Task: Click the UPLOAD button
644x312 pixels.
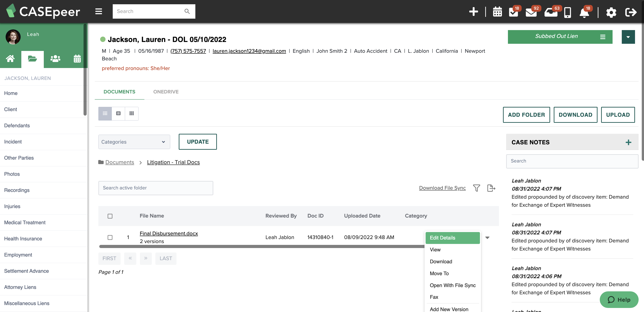Action: [x=618, y=115]
